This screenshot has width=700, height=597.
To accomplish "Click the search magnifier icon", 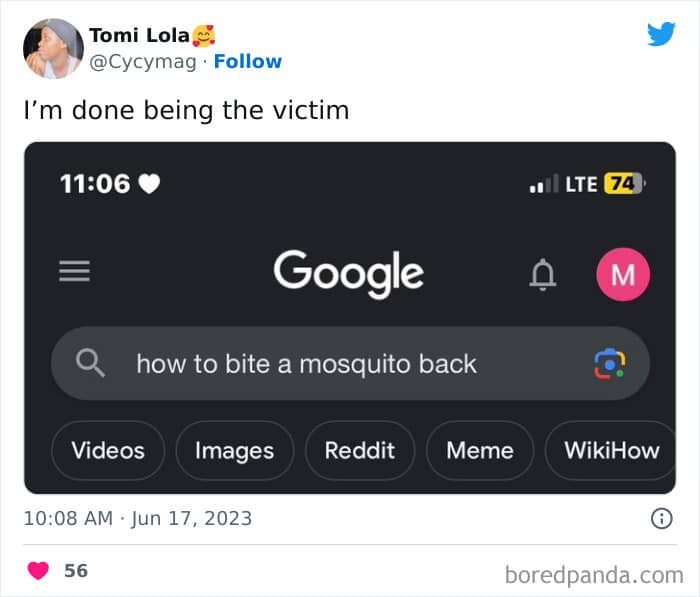I will 91,363.
